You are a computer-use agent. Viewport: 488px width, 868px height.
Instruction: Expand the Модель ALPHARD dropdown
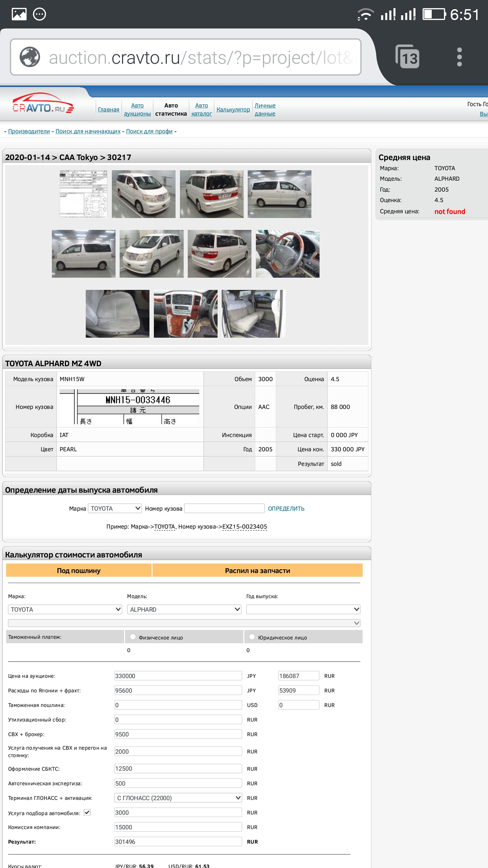(184, 609)
